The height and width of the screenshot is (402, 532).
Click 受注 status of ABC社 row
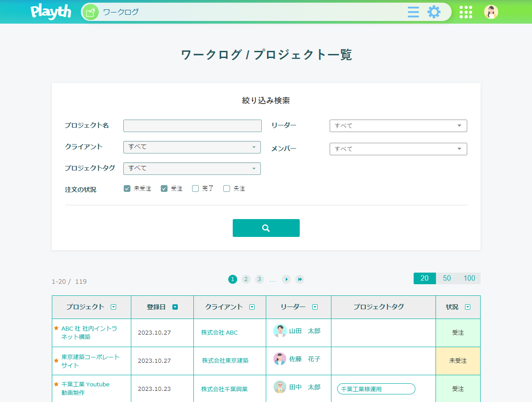(458, 332)
